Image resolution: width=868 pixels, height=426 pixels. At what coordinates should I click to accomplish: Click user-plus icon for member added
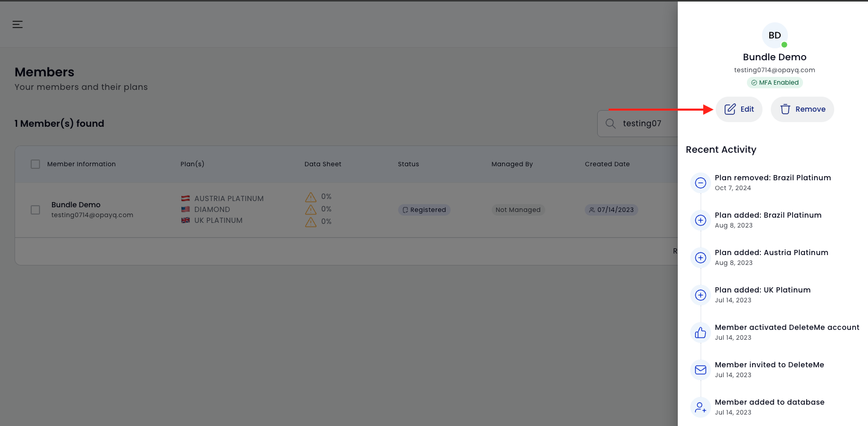point(701,407)
